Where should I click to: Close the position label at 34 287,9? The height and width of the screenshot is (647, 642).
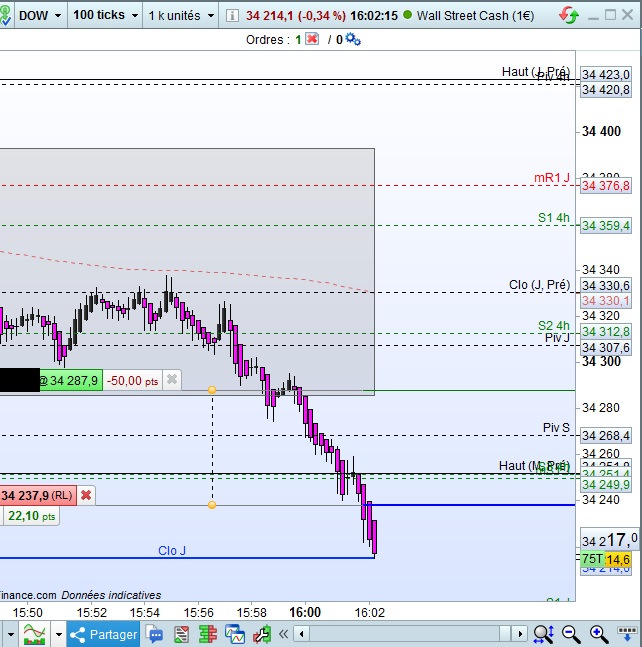(172, 379)
